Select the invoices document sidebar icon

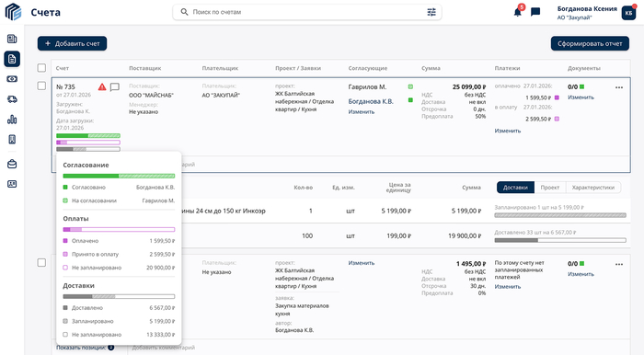pyautogui.click(x=12, y=59)
